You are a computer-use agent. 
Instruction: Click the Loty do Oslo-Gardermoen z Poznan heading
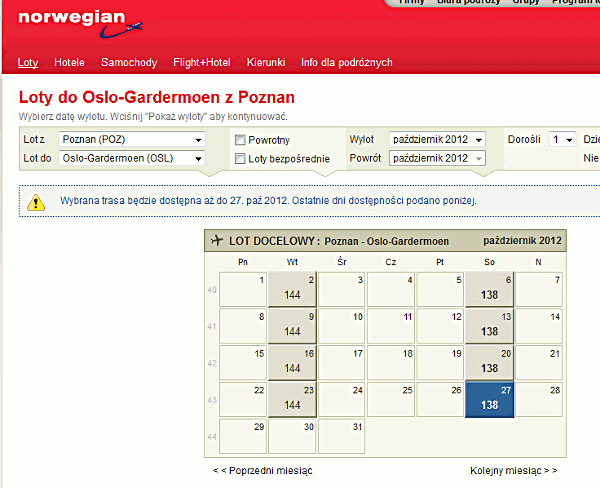click(x=157, y=97)
